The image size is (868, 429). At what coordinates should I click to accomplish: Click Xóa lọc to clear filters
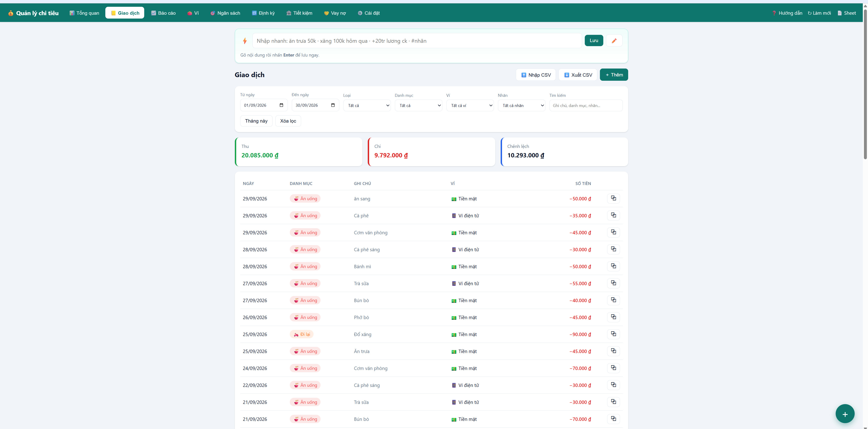click(288, 121)
